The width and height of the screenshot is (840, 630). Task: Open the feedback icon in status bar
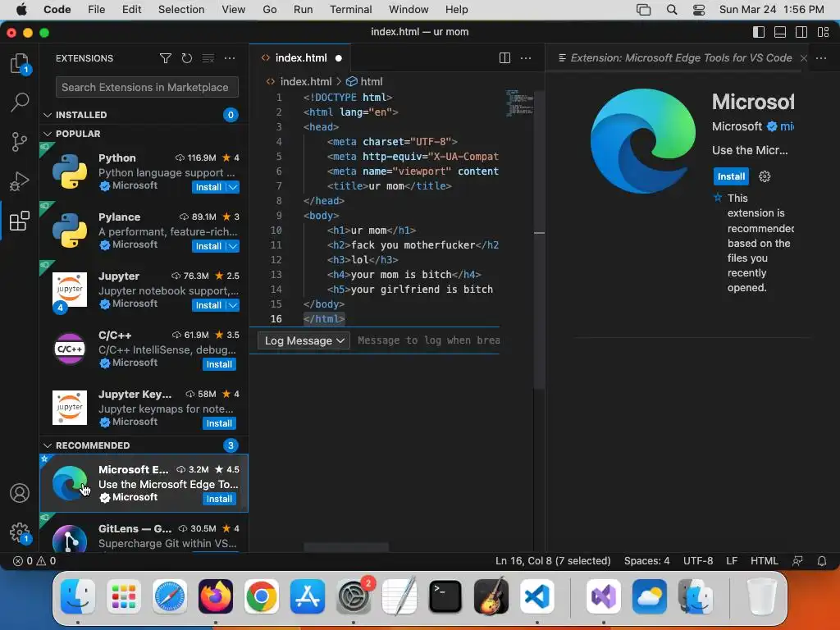coord(797,561)
